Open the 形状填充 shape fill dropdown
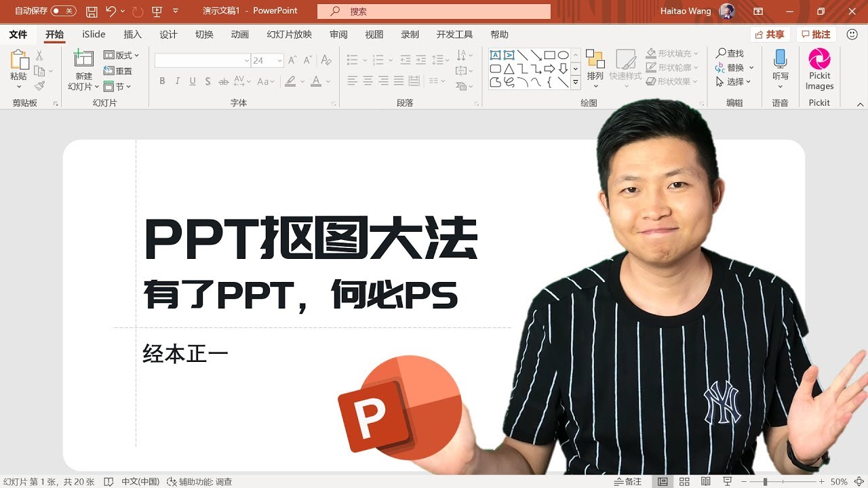 click(x=672, y=53)
